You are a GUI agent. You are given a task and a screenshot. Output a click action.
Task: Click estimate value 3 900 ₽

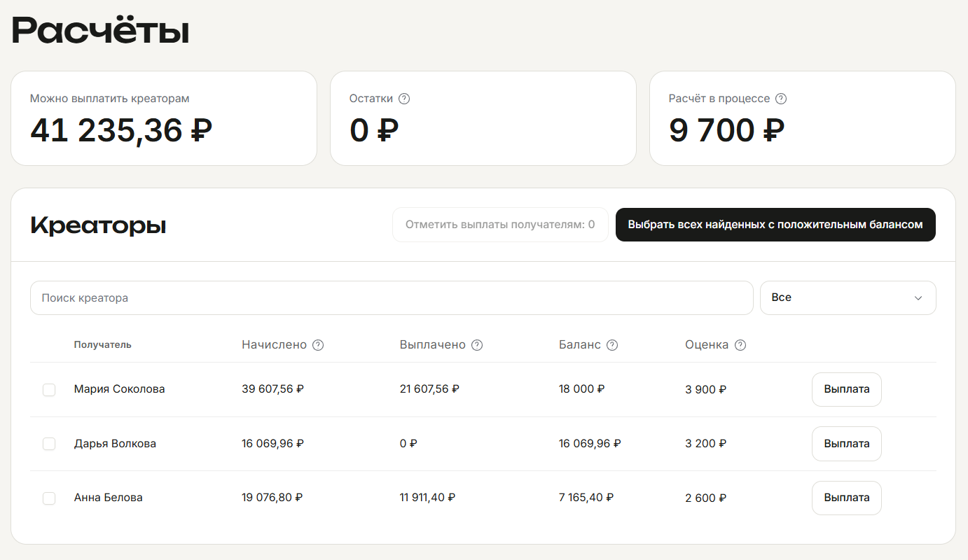click(x=705, y=390)
